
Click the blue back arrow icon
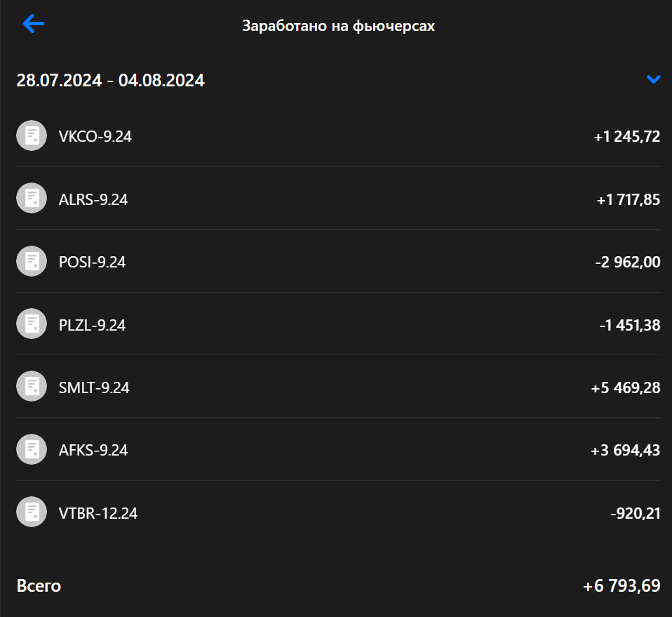[x=32, y=25]
